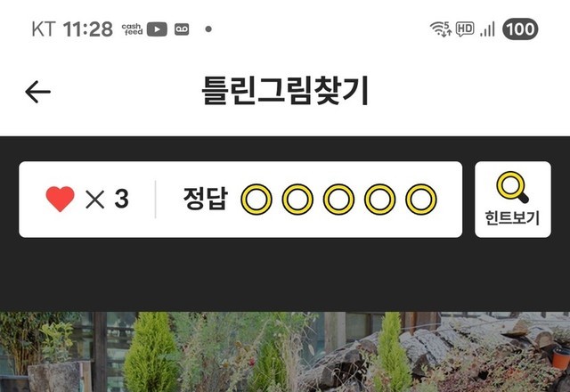Select the second yellow answer circle
The height and width of the screenshot is (392, 570).
pyautogui.click(x=297, y=200)
